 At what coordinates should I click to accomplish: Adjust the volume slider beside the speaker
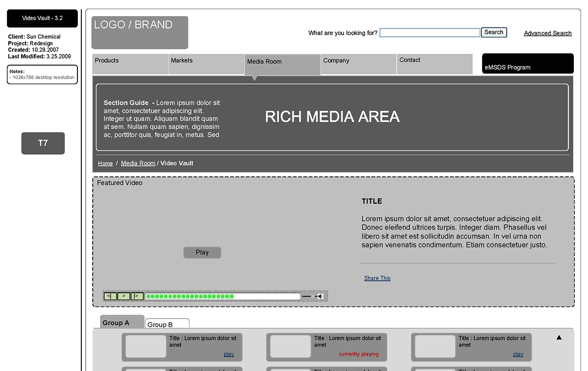(307, 296)
